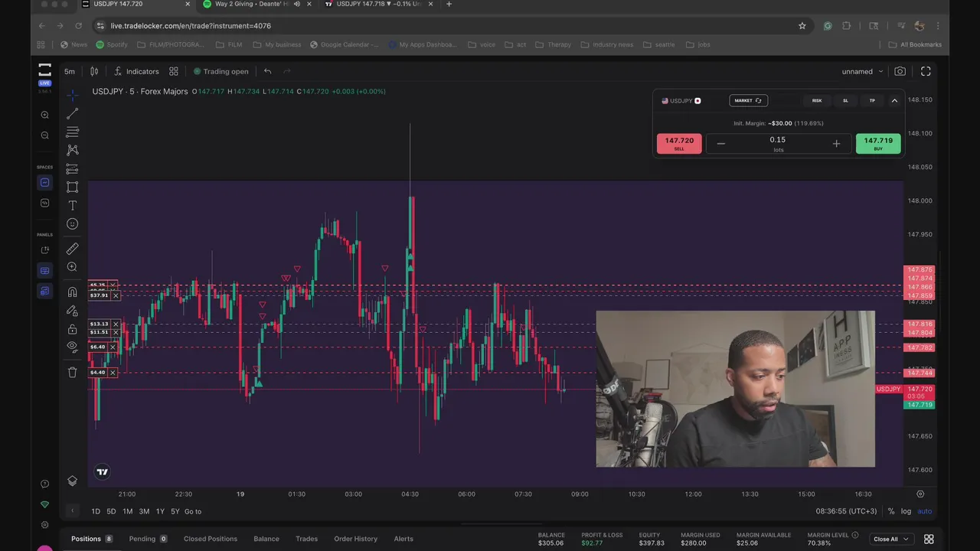The width and height of the screenshot is (980, 551).
Task: Click the BUY 147.719 button
Action: click(878, 144)
